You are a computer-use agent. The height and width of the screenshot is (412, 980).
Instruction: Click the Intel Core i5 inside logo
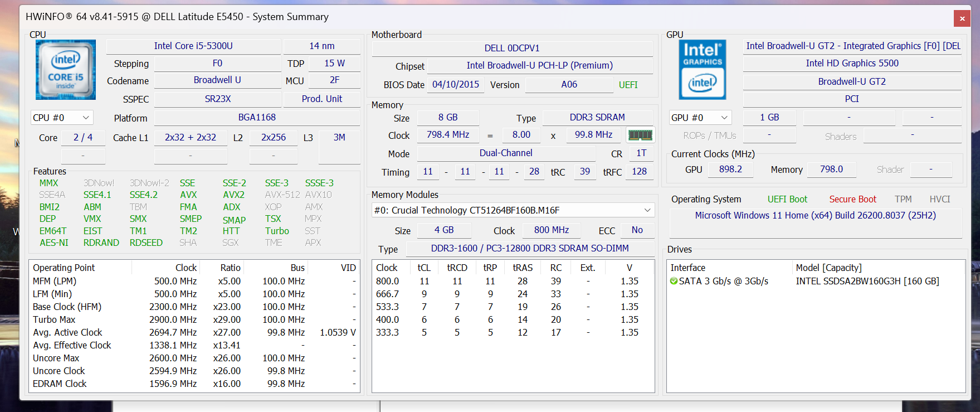pyautogui.click(x=66, y=70)
